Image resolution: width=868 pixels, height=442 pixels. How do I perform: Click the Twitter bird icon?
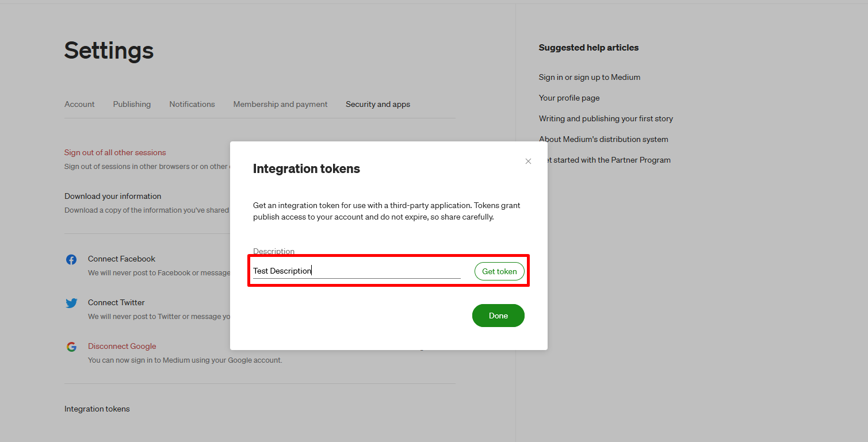point(71,303)
